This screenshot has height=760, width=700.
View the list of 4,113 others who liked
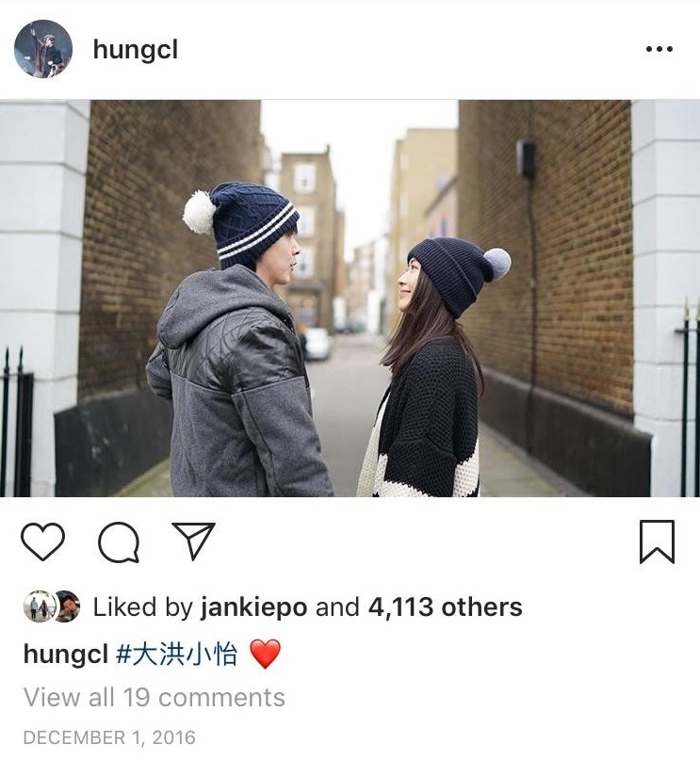pos(445,606)
